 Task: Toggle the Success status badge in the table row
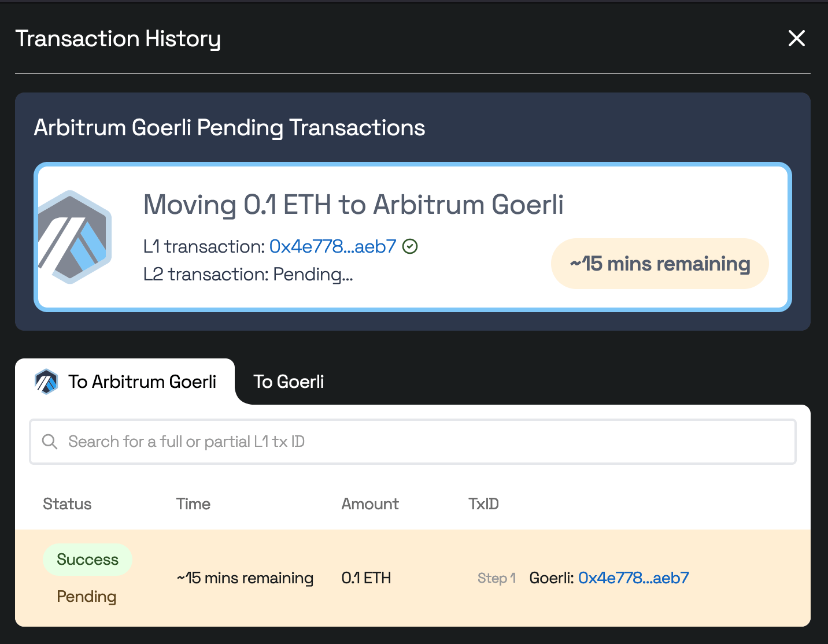87,559
